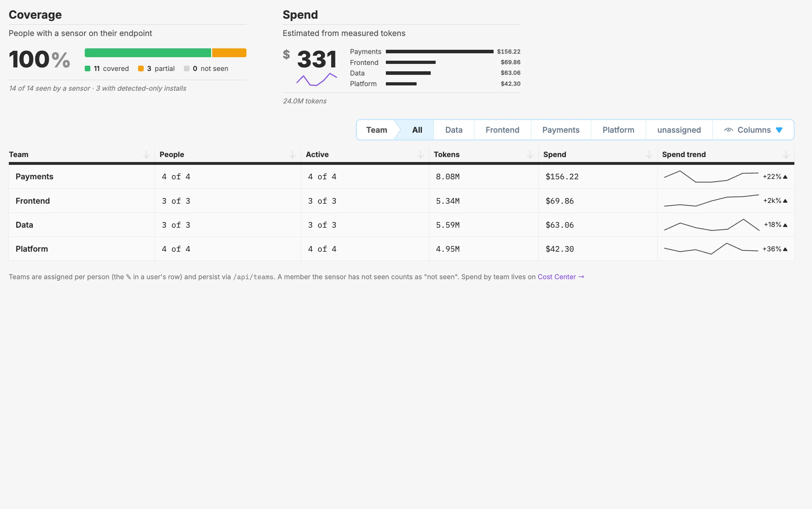Click green covered segment of coverage bar
812x509 pixels.
click(148, 53)
